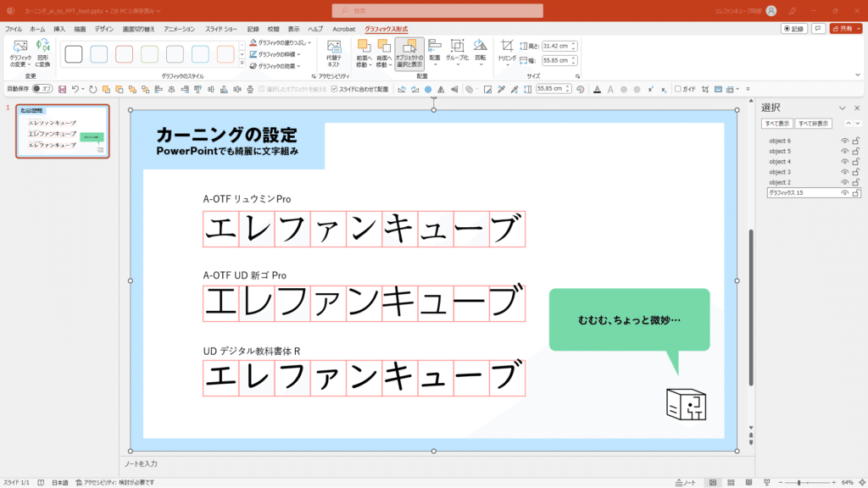Screen dimensions: 868x488
Task: Switch to the デザイン (Design) tab
Action: coord(103,29)
